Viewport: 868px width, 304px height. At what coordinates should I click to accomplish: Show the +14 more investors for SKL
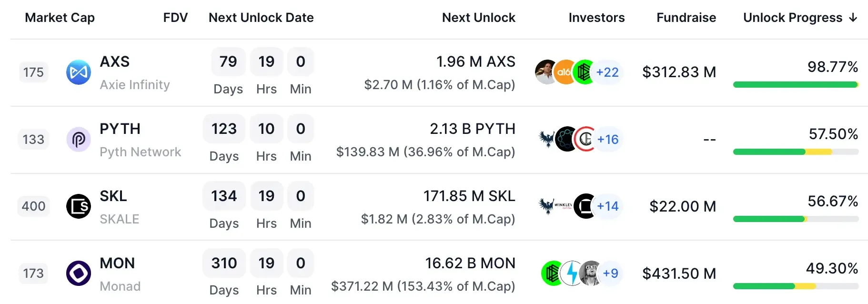coord(608,206)
